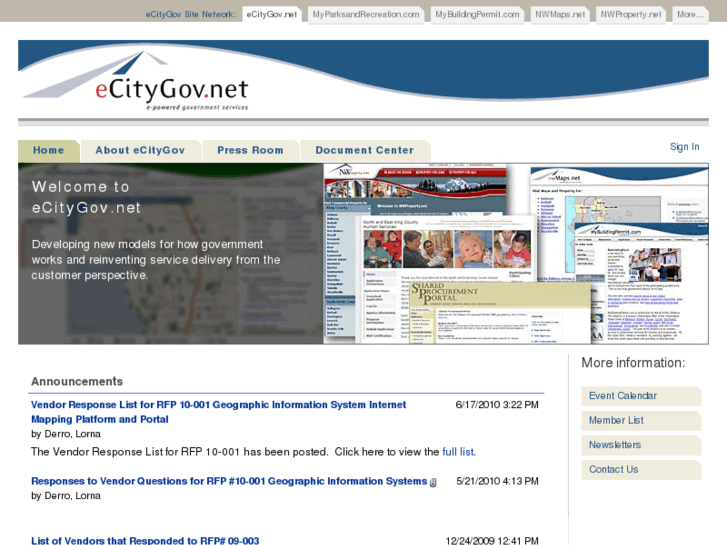Viewport: 727px width, 545px height.
Task: Click the Shared Procurement Portal screenshot thumbnail
Action: [x=500, y=313]
